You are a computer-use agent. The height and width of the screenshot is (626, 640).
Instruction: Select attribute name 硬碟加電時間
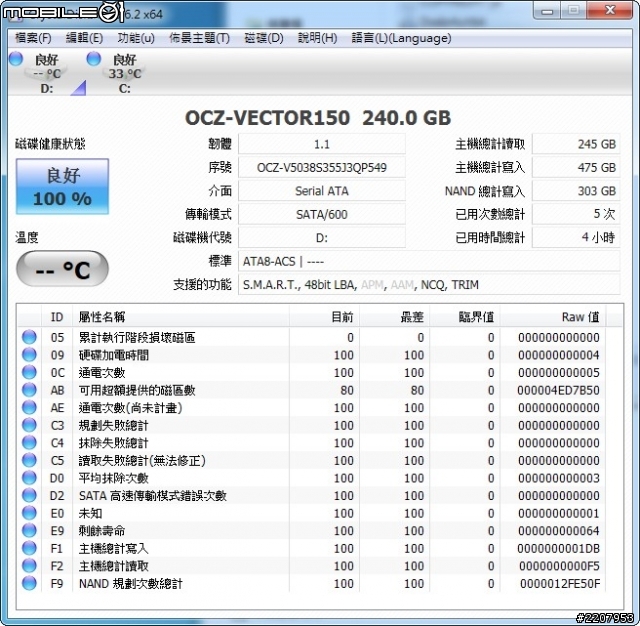point(114,355)
